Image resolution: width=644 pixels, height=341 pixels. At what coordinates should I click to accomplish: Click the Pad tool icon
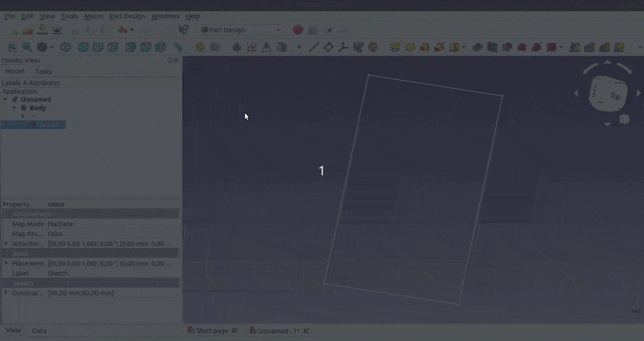click(x=395, y=47)
